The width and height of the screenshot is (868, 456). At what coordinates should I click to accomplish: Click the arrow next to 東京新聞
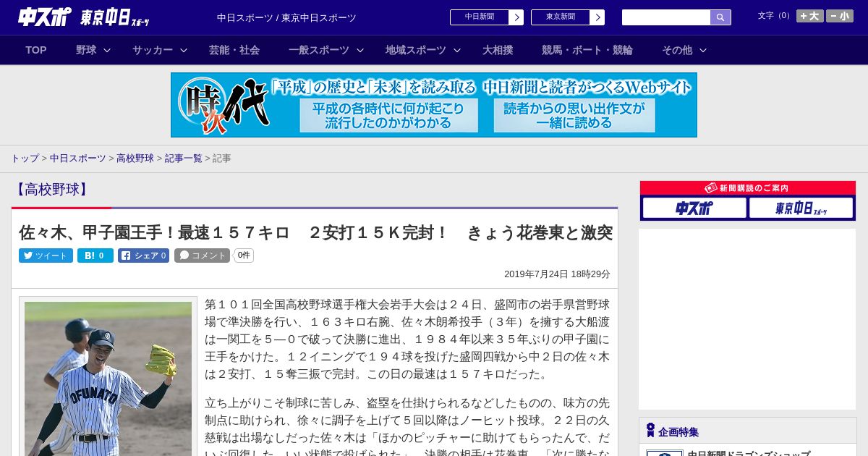[x=597, y=17]
